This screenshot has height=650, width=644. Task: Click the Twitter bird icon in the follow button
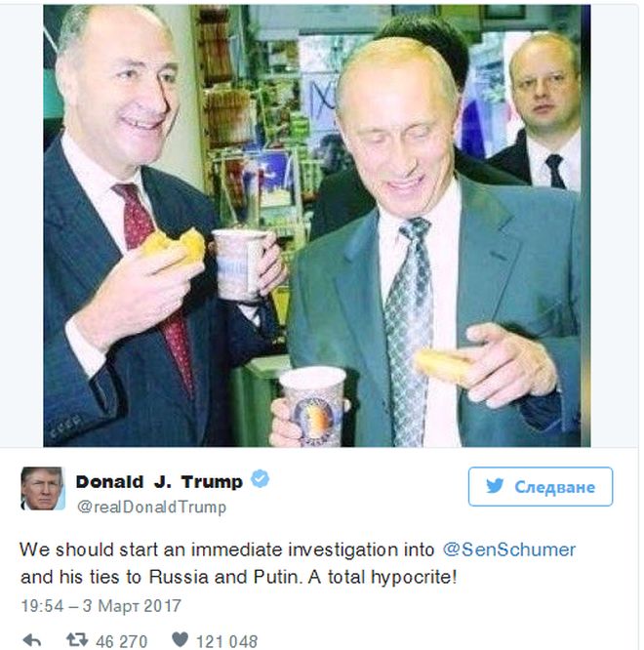[x=495, y=486]
